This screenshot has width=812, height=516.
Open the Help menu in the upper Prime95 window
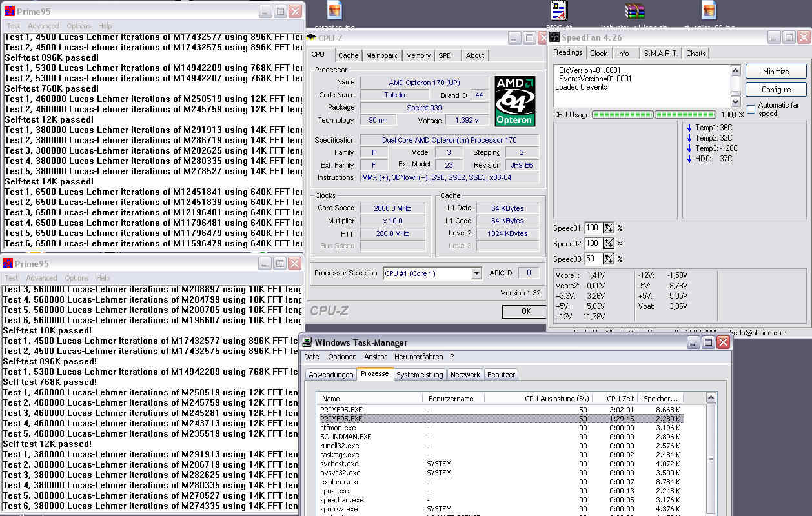coord(105,26)
